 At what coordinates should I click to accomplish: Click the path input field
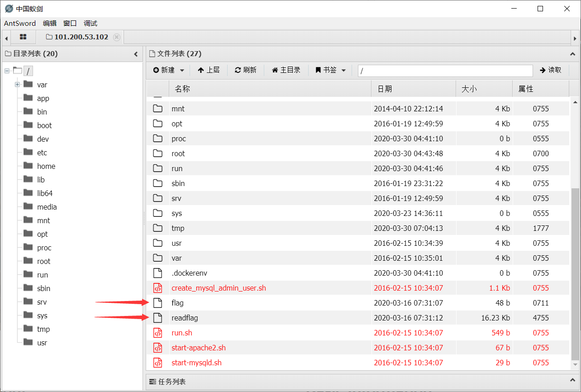445,71
